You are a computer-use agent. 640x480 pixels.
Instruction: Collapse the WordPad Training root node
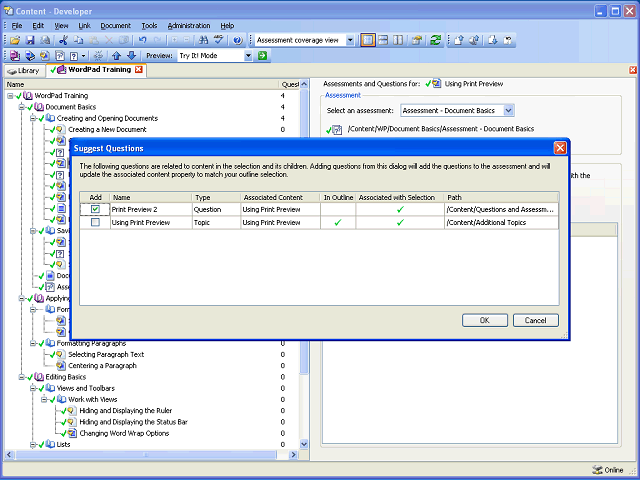(x=10, y=96)
